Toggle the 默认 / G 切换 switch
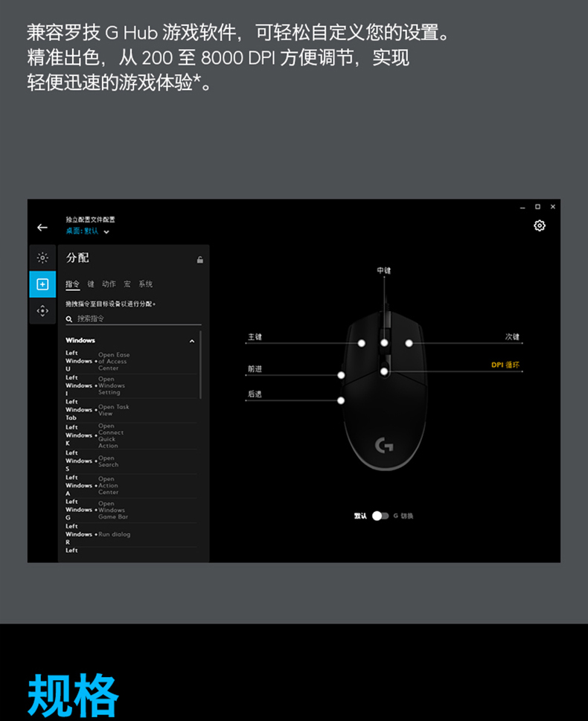The height and width of the screenshot is (721, 588). (x=380, y=516)
